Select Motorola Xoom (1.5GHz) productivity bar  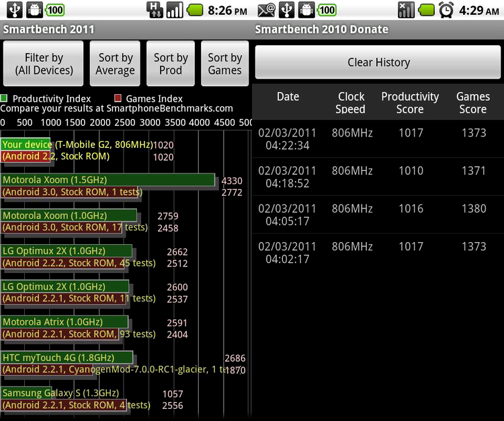click(108, 180)
